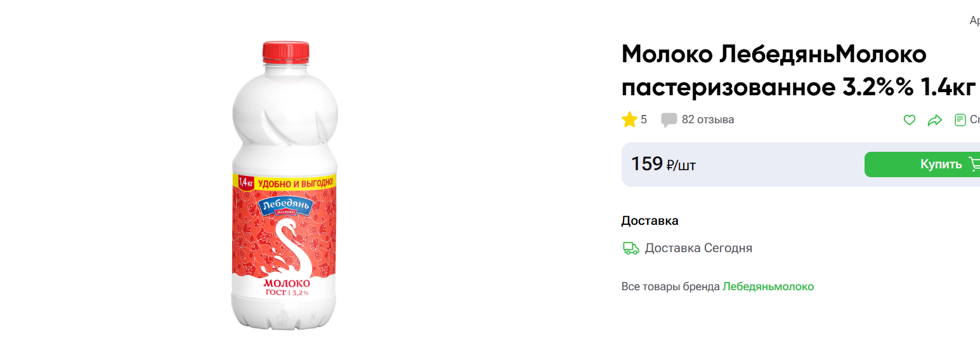Open the 82 отзыва reviews link
This screenshot has height=362, width=980.
[707, 119]
